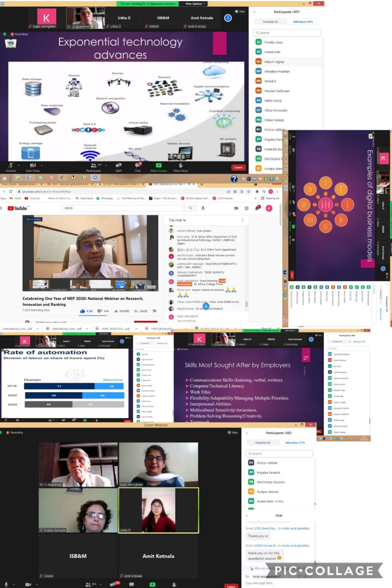Turn on camera with Start Video
The width and height of the screenshot is (392, 588).
pos(33,166)
